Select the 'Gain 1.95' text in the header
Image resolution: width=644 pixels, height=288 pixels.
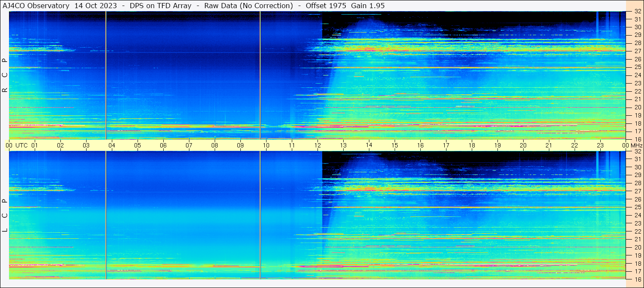click(x=368, y=6)
